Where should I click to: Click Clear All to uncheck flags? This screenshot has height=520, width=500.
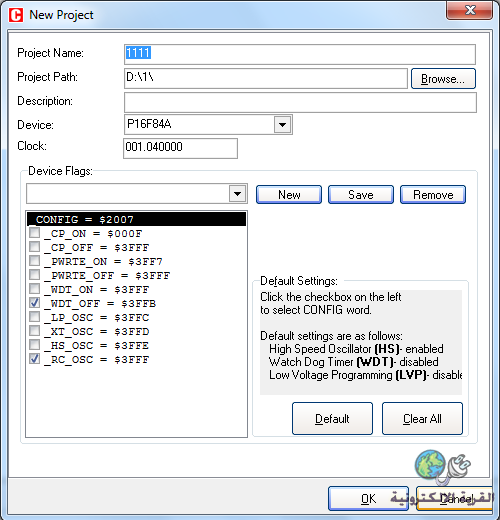coord(422,418)
